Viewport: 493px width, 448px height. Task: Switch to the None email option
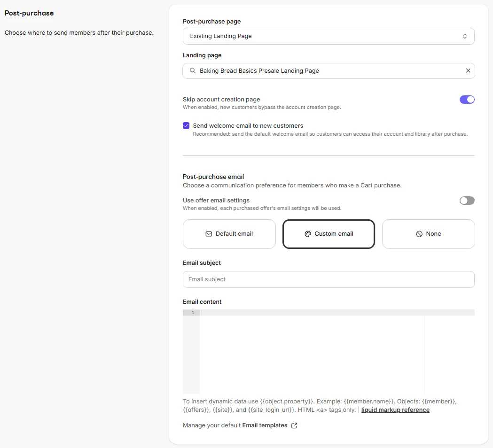pyautogui.click(x=428, y=233)
